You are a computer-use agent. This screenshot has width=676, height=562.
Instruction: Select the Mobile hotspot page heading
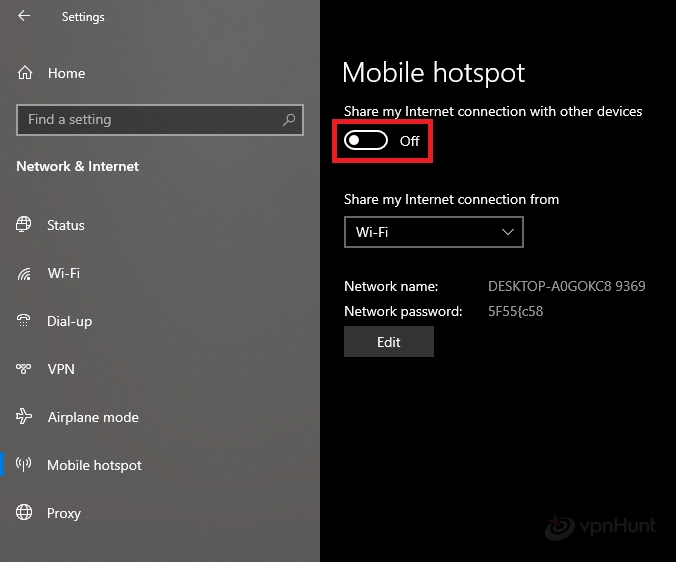click(433, 72)
